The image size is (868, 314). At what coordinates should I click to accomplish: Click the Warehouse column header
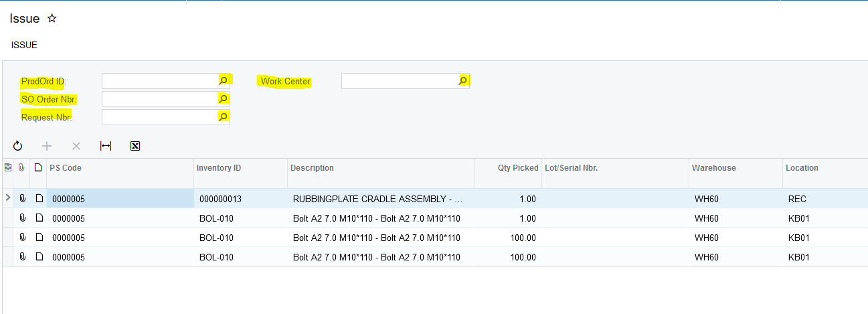[x=713, y=168]
